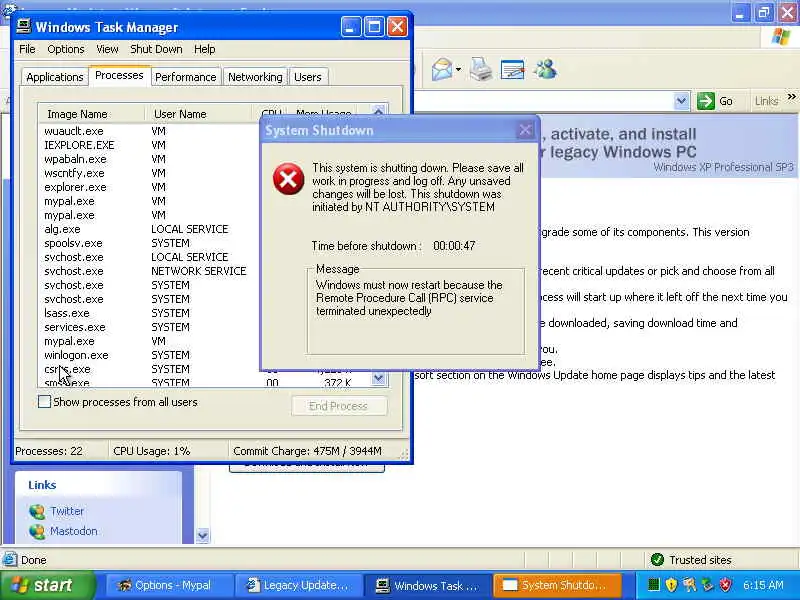800x600 pixels.
Task: Switch to Windows Task Manager taskbar button
Action: (429, 585)
